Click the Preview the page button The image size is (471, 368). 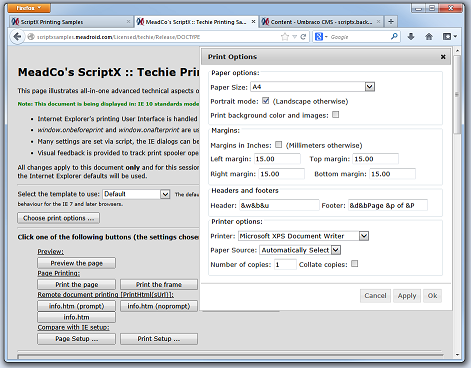76,263
